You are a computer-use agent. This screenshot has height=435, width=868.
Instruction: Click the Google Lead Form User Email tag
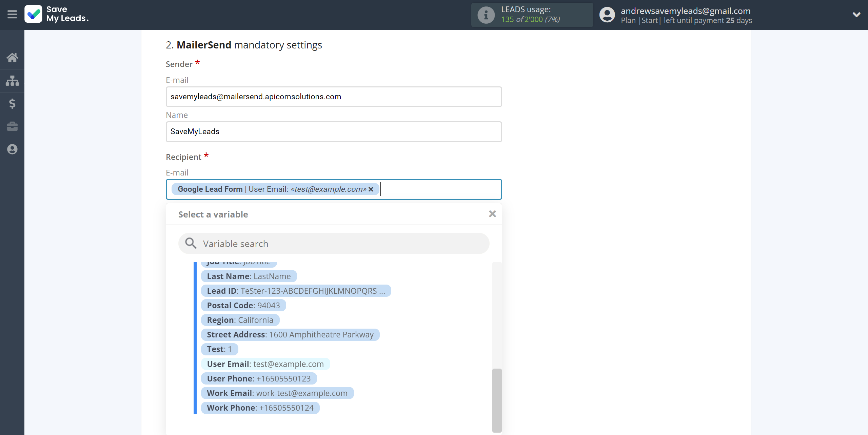[275, 189]
